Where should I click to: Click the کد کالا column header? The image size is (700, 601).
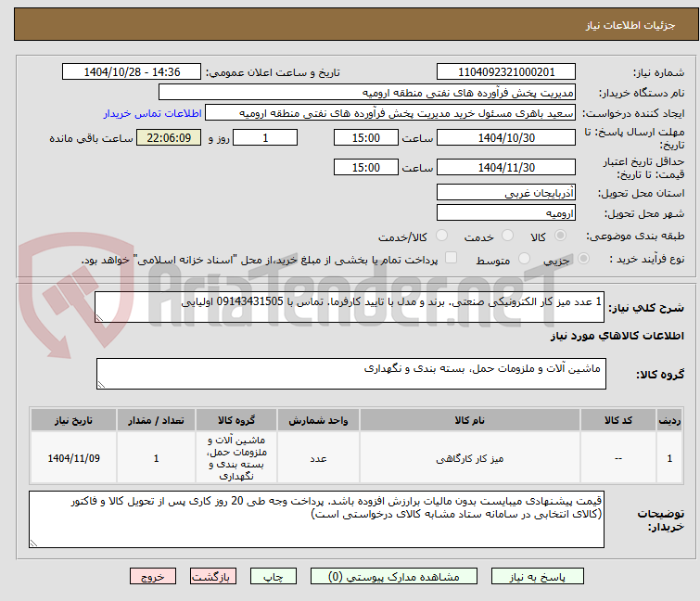pyautogui.click(x=618, y=420)
